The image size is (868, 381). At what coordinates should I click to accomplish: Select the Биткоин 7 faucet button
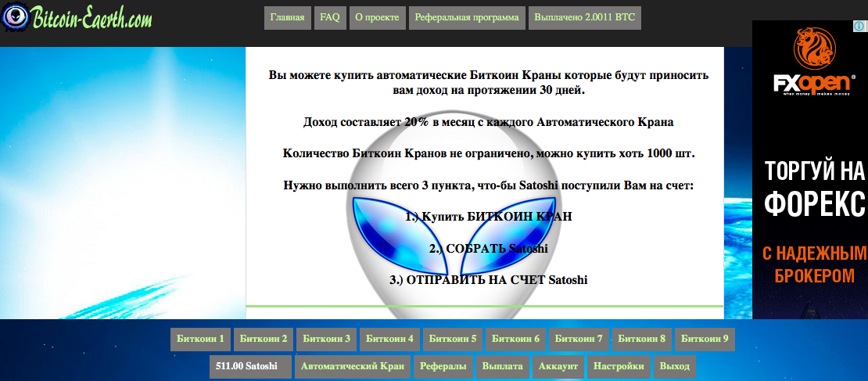[x=579, y=339]
